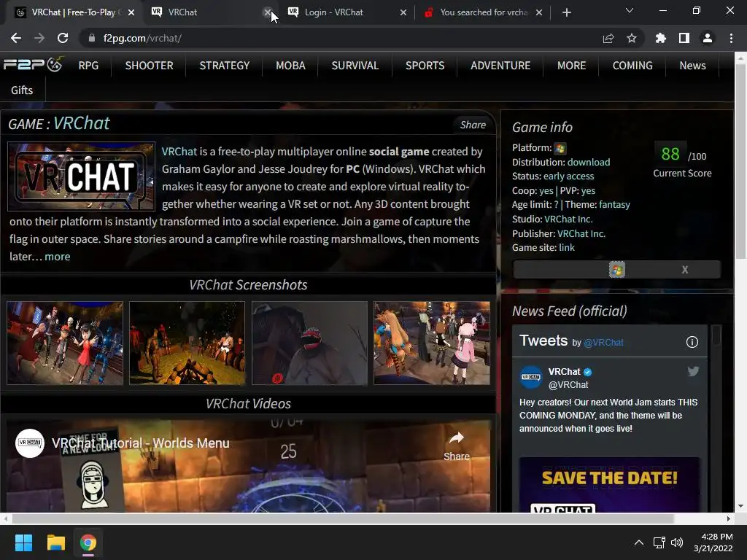Click the page vertical scrollbar
Screen dimensions: 747x560
[x=740, y=162]
